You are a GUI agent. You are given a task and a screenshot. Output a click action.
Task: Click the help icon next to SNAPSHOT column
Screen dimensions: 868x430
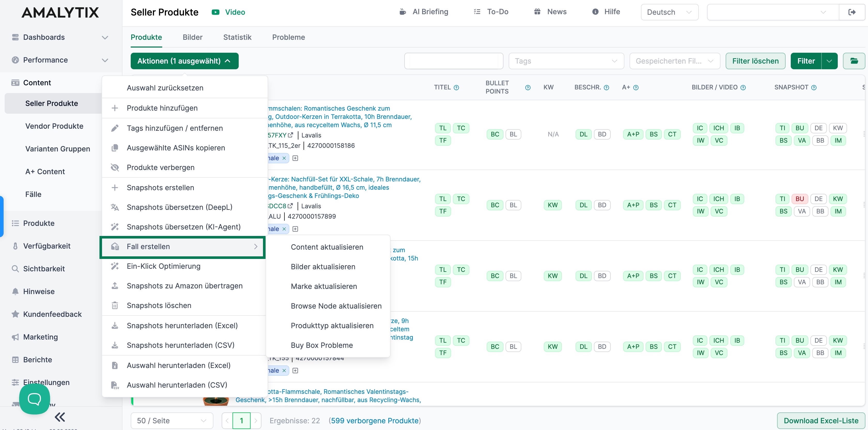tap(814, 88)
